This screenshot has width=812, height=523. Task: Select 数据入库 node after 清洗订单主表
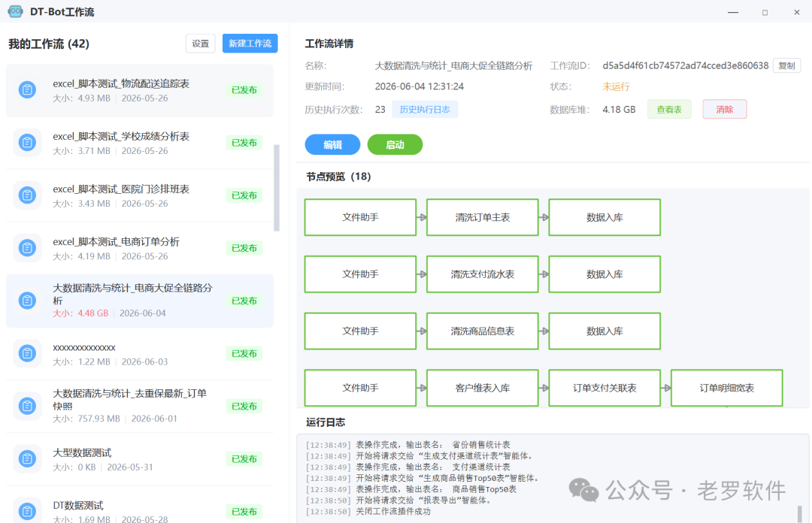pyautogui.click(x=604, y=217)
